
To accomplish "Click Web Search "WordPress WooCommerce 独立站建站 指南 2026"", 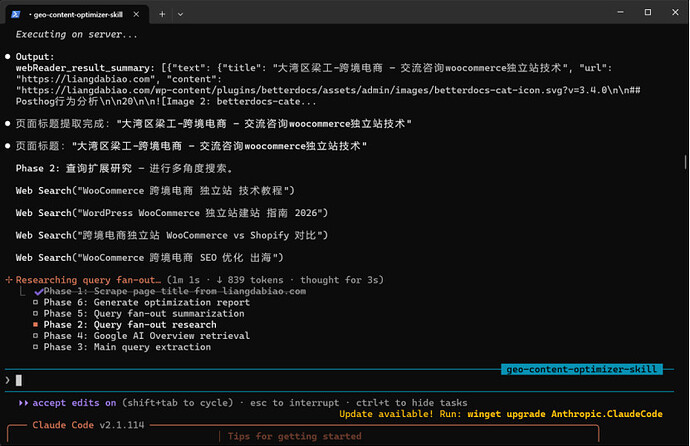I will tap(172, 213).
